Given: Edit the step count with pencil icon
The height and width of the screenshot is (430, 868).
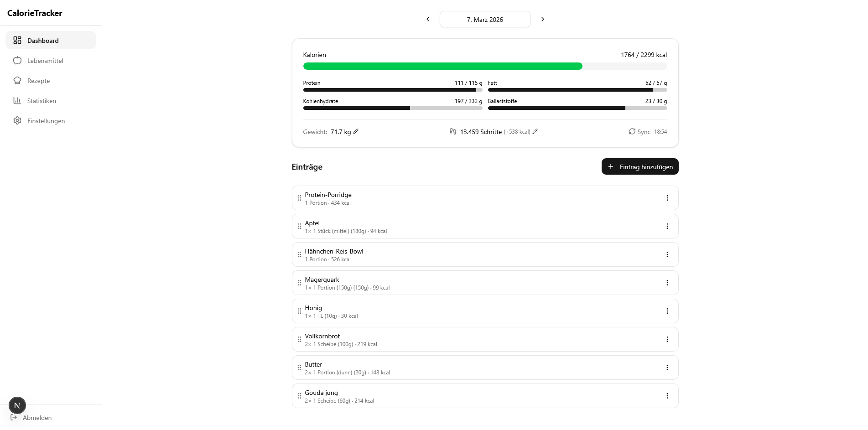Looking at the screenshot, I should [535, 131].
